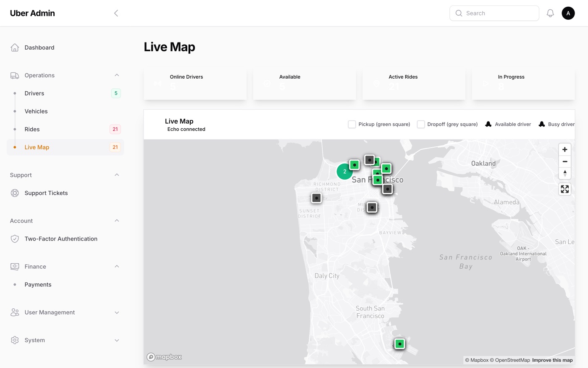Click the System gear icon
The width and height of the screenshot is (588, 368).
point(15,340)
